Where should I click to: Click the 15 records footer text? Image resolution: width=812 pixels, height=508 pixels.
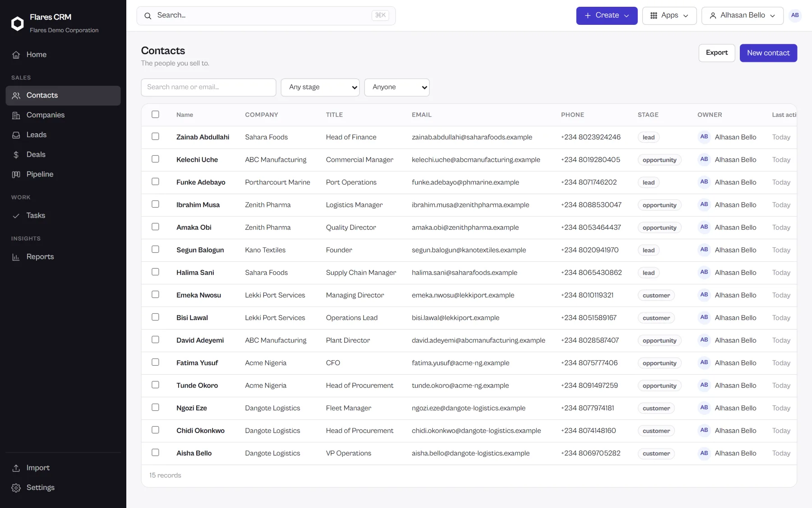pos(165,475)
